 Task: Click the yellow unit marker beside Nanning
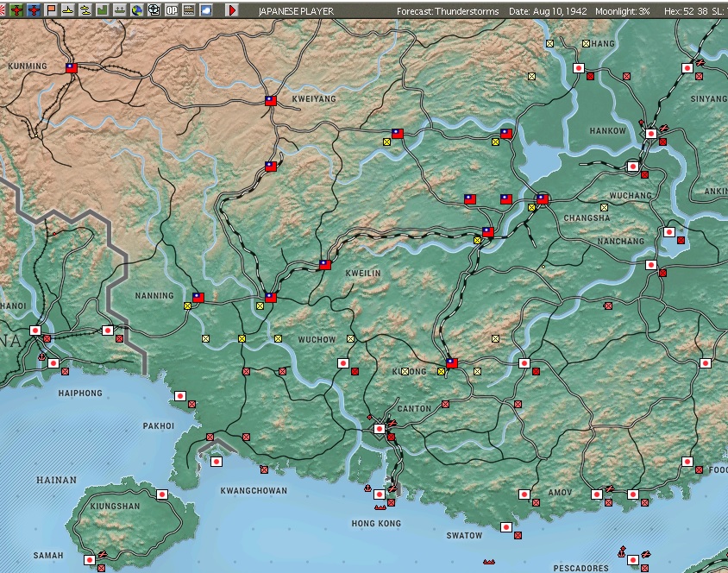coord(187,306)
